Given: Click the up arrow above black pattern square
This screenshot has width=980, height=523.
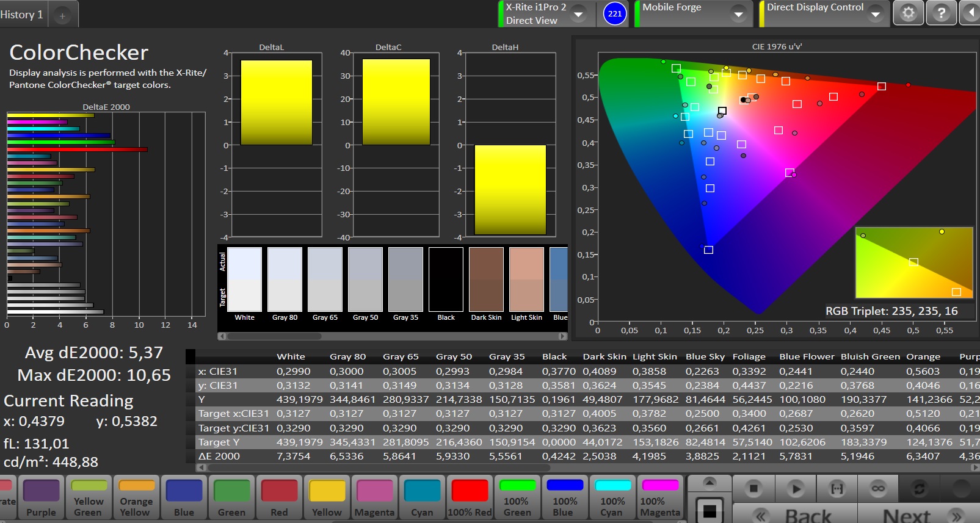Looking at the screenshot, I should point(710,483).
